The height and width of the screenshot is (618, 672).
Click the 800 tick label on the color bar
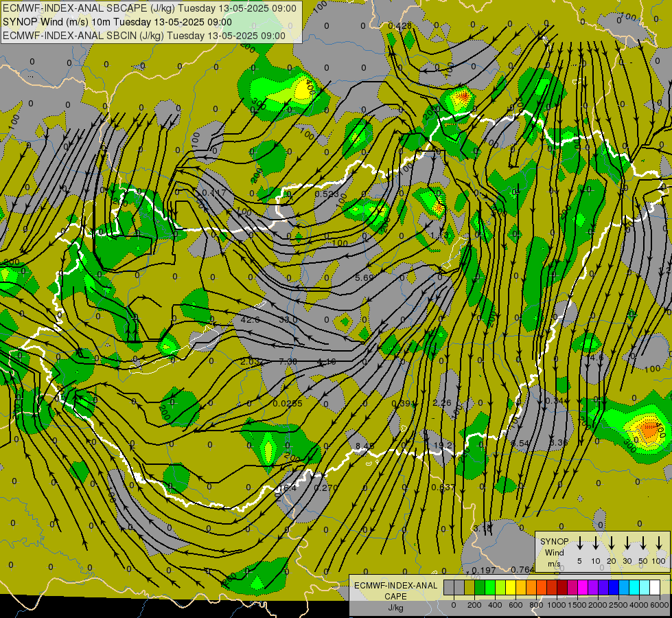(537, 605)
